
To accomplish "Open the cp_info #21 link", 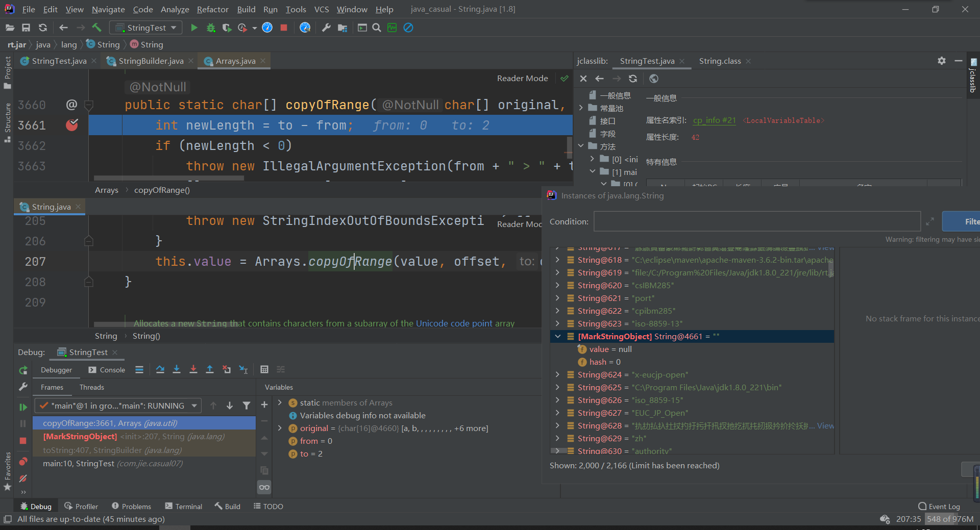I will [714, 120].
